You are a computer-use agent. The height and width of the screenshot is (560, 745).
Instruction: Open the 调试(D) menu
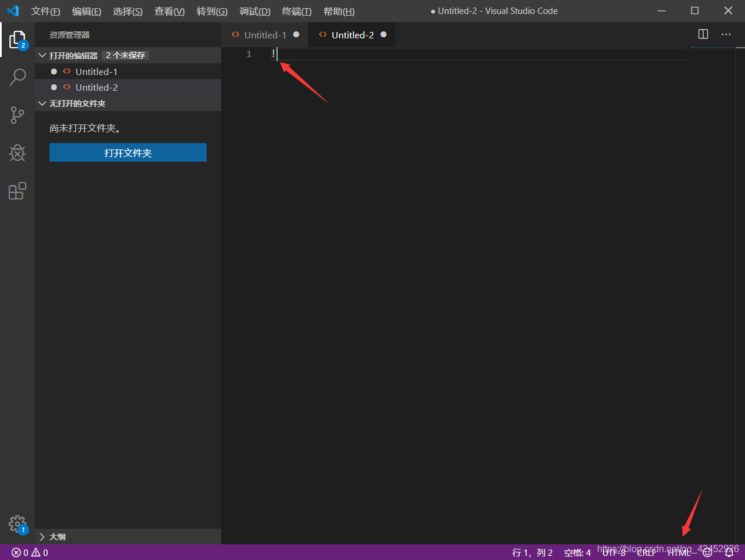255,12
